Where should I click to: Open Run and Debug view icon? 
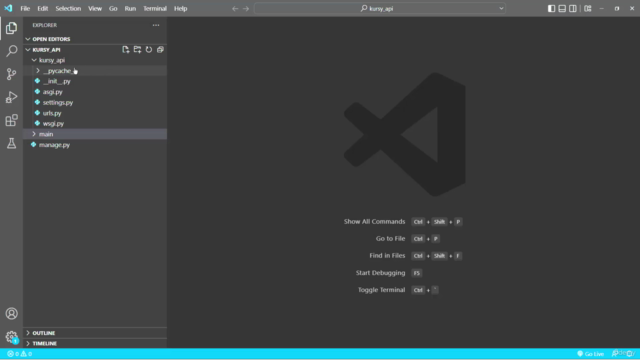[11, 97]
